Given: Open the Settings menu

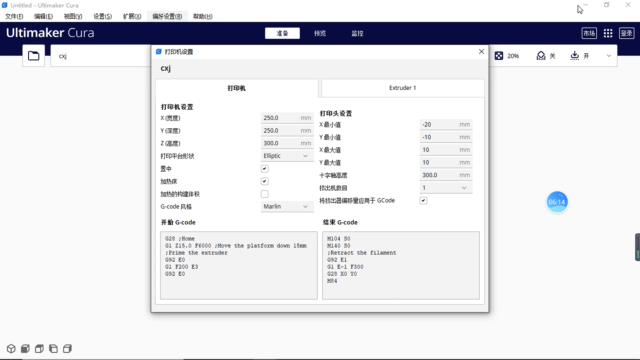Looking at the screenshot, I should tap(102, 16).
